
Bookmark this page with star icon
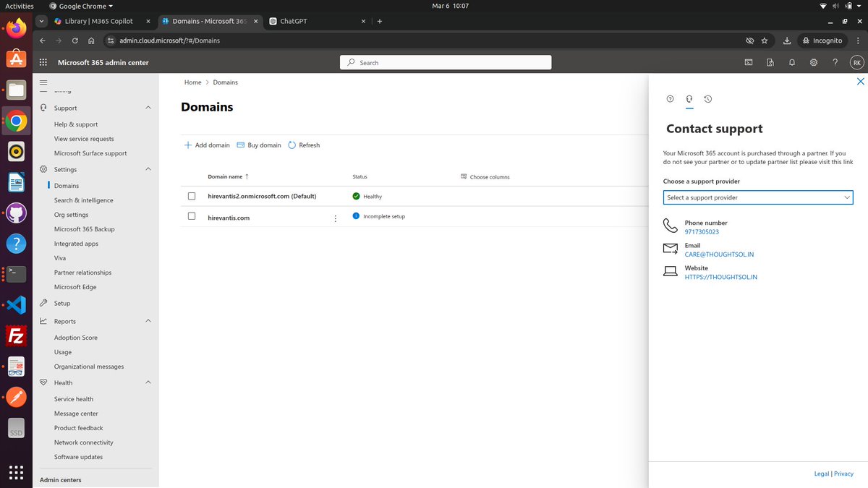pyautogui.click(x=765, y=40)
